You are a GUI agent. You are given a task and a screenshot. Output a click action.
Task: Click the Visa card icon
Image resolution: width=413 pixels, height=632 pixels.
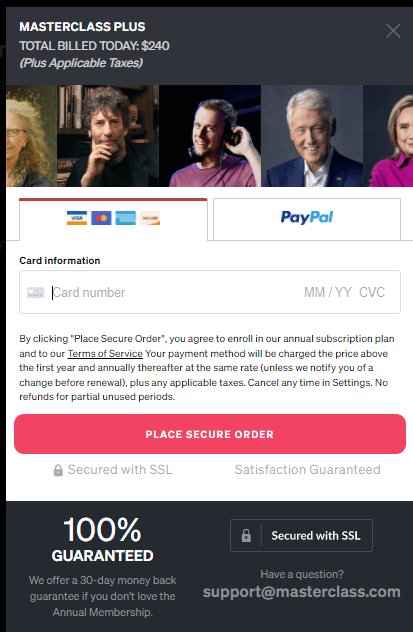[77, 218]
